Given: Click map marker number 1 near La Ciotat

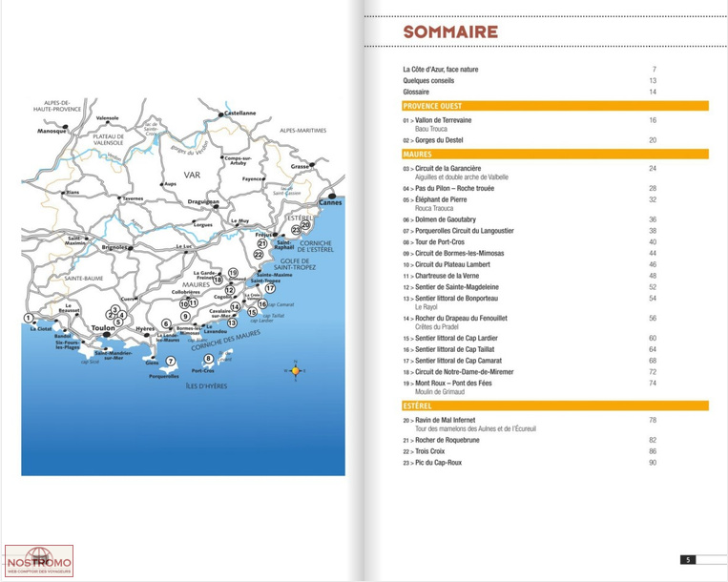Looking at the screenshot, I should (29, 318).
